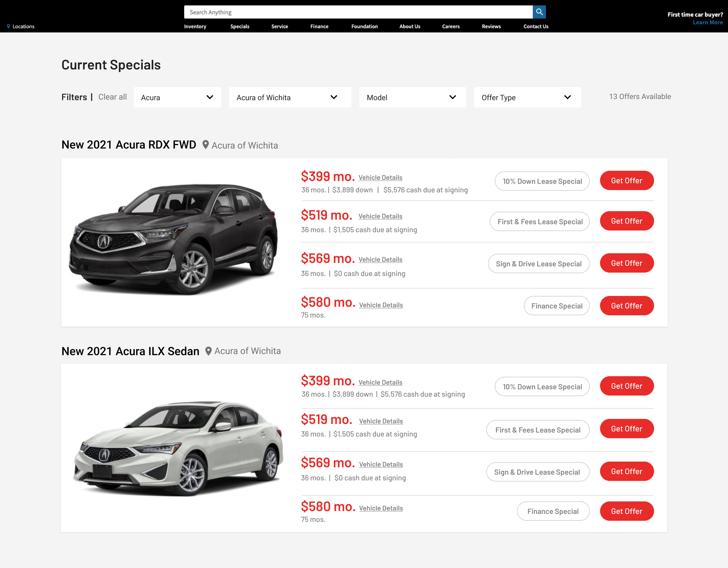Open the Acura of Wichita location dropdown
This screenshot has height=568, width=728.
pos(290,97)
